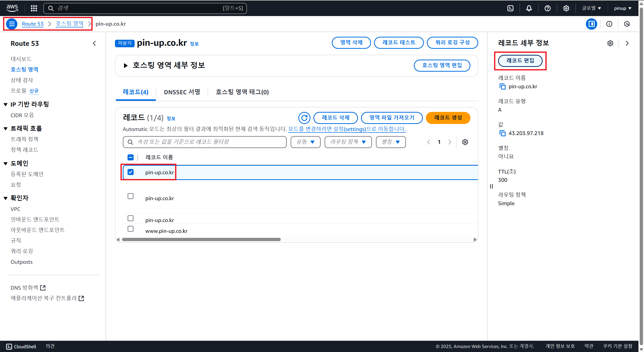Go to next records page
Screen dimensions: 644x352
[450, 142]
